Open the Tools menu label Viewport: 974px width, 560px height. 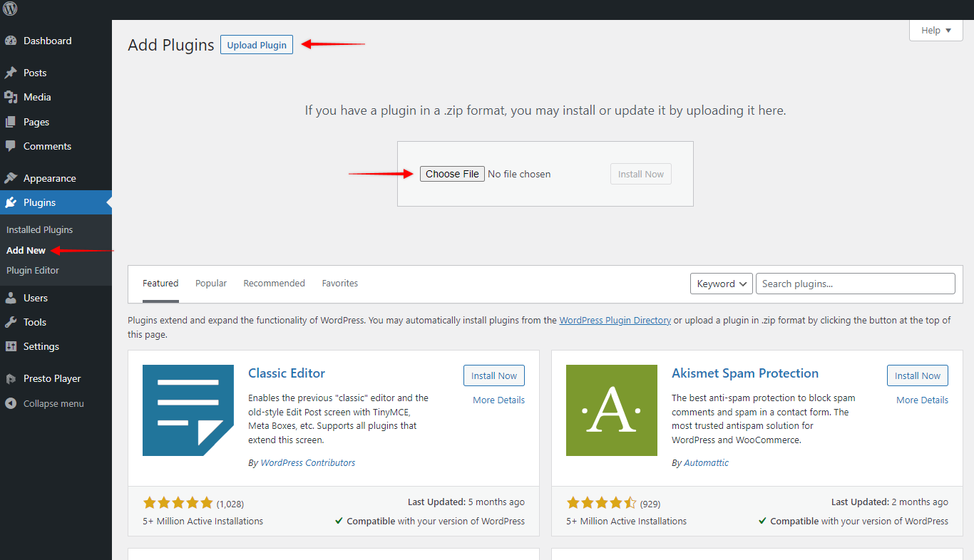pos(35,322)
